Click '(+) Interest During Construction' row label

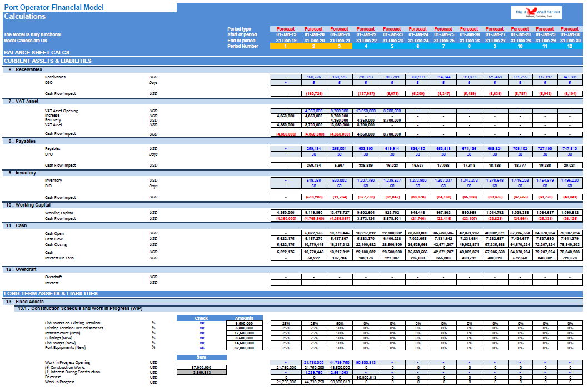coord(73,372)
